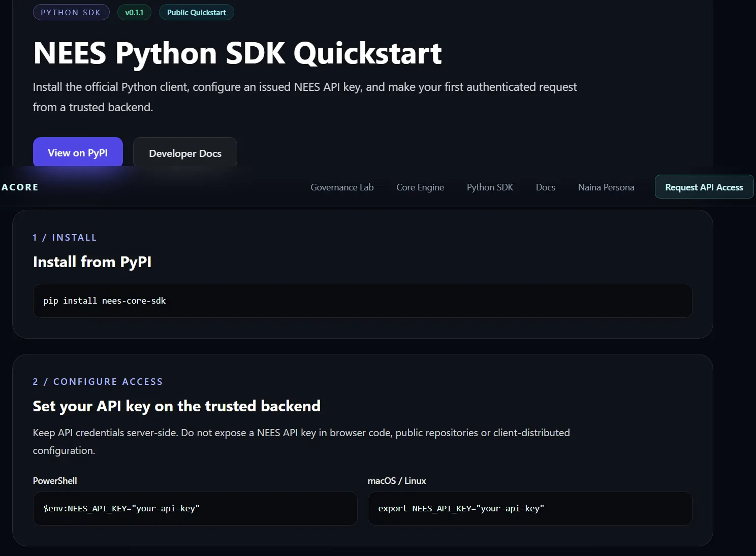Click the 'Install the official Python client' intro paragraph
Viewport: 756px width, 556px height.
point(305,97)
